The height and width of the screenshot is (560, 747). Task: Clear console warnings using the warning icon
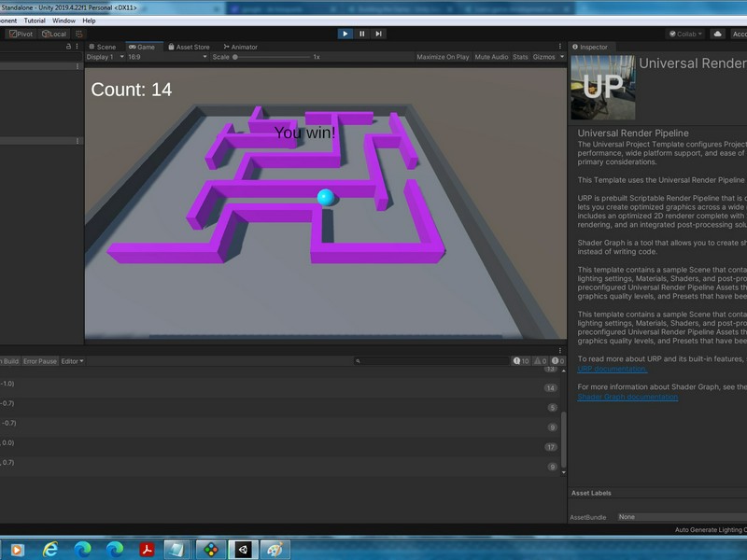click(535, 360)
